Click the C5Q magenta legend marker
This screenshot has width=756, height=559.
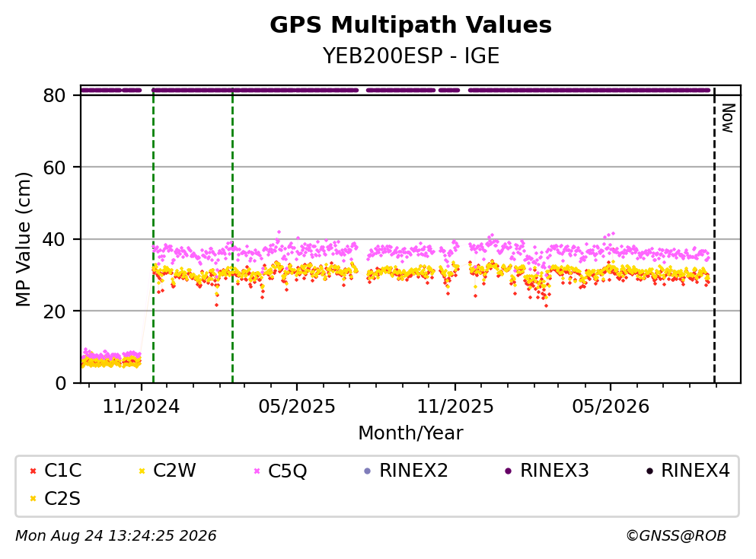click(257, 471)
